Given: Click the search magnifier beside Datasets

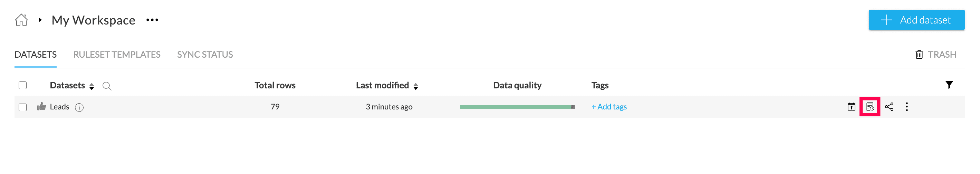Looking at the screenshot, I should point(107,86).
